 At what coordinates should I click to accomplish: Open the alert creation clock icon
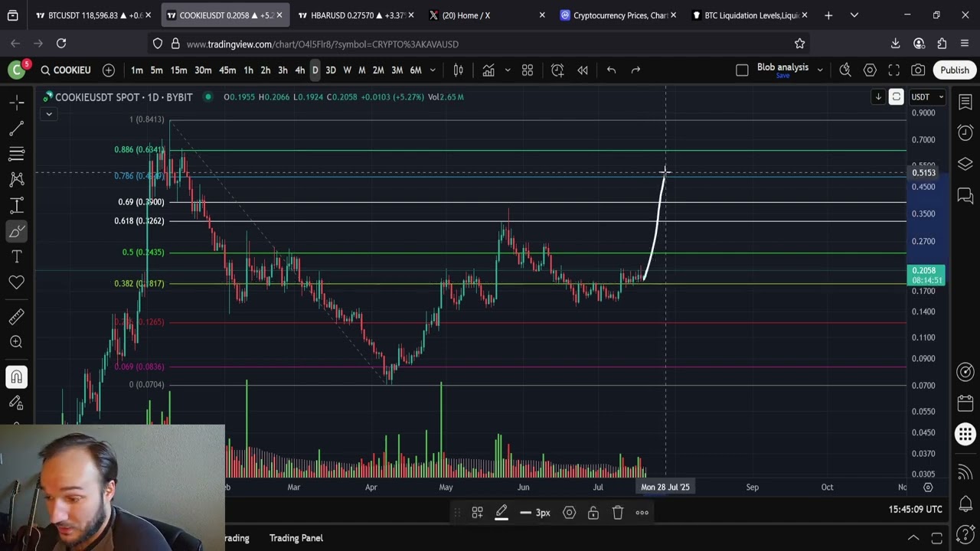tap(557, 70)
